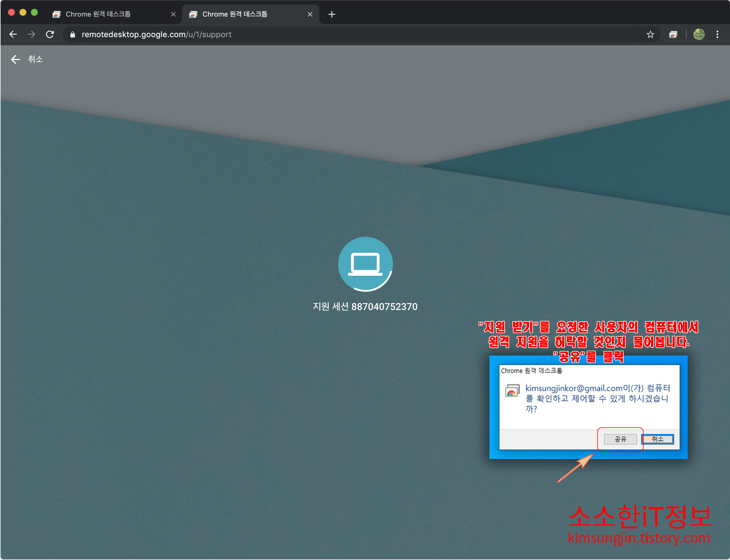The height and width of the screenshot is (560, 730).
Task: Bookmark this page with the star icon
Action: (x=650, y=34)
